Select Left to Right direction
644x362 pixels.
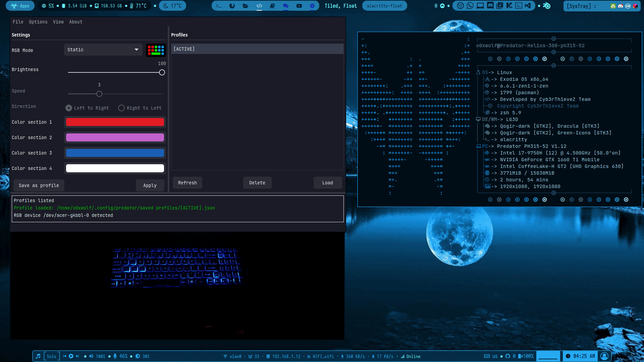pyautogui.click(x=69, y=108)
